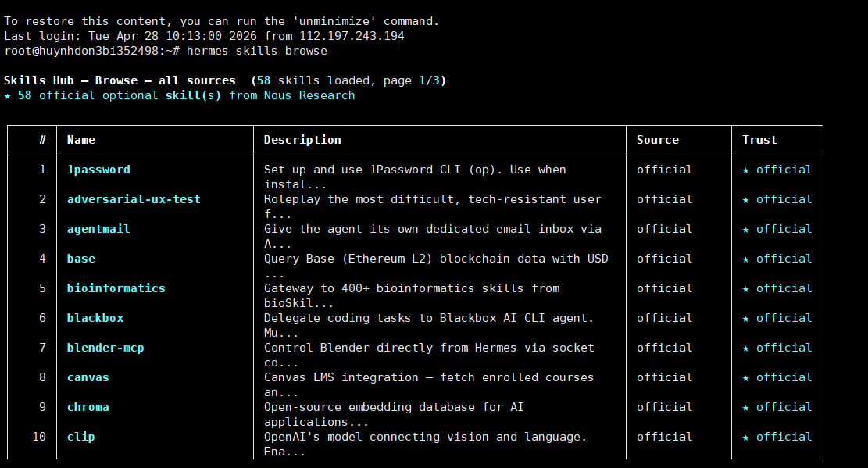Screen dimensions: 868x468
Task: Click the trust star for agentmail
Action: tap(746, 229)
